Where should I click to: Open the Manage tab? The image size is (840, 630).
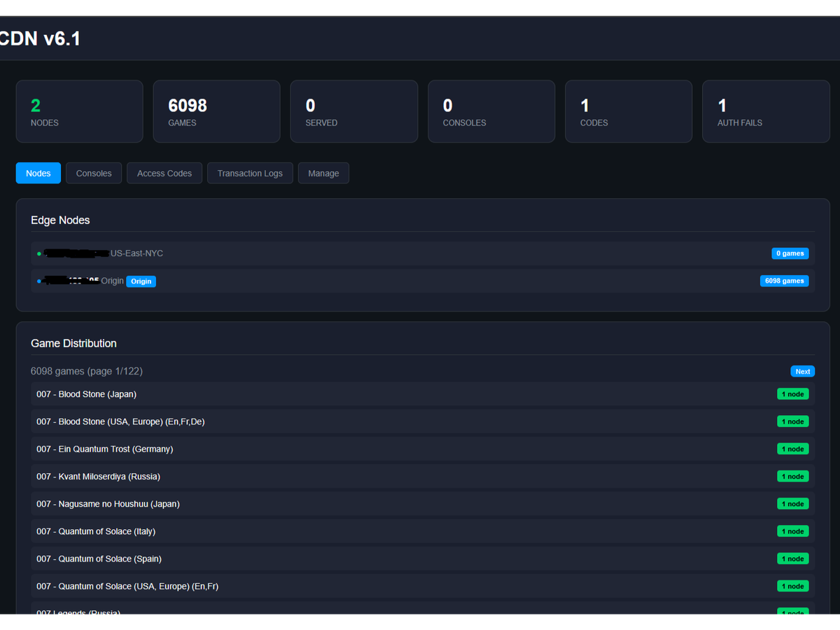pyautogui.click(x=323, y=174)
